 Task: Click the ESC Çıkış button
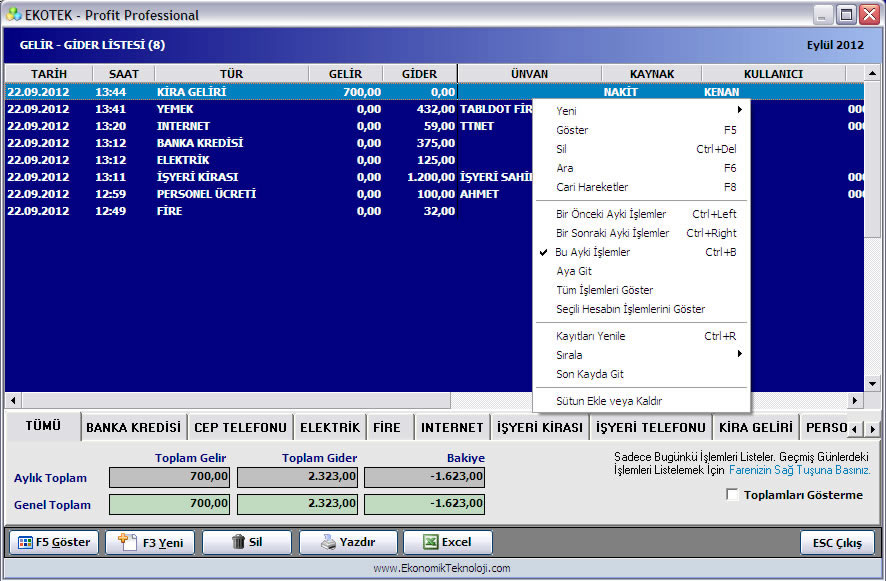[837, 543]
